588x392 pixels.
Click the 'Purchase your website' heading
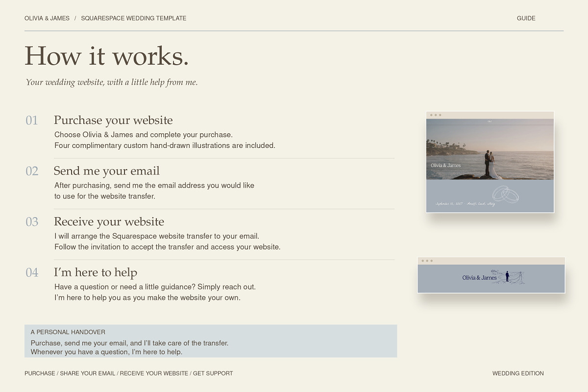coord(113,120)
